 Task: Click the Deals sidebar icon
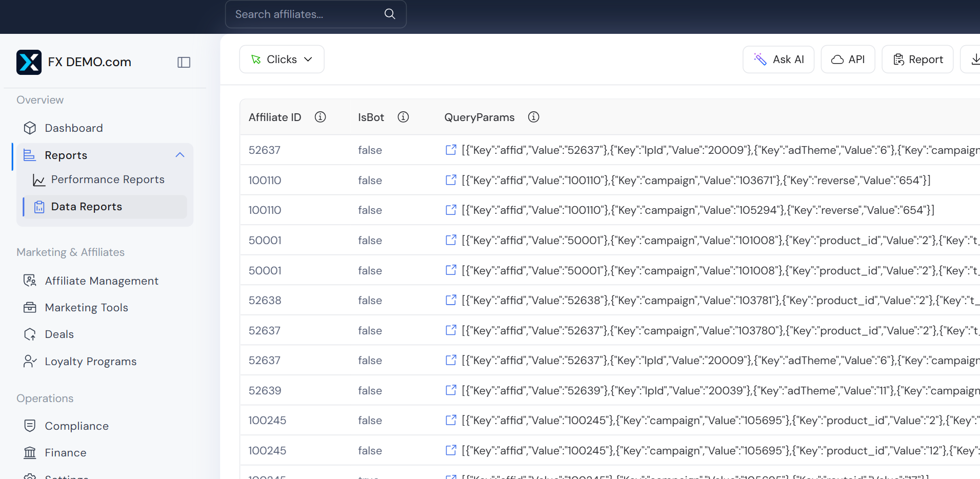tap(30, 334)
